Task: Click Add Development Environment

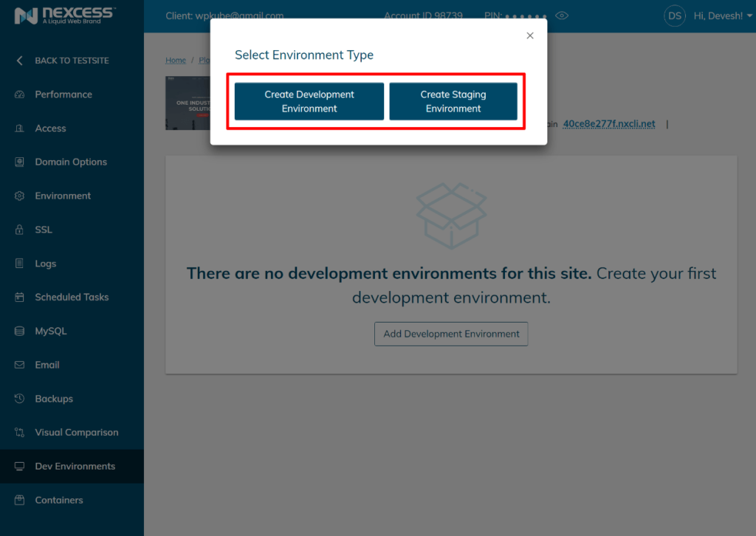Action: [x=451, y=334]
